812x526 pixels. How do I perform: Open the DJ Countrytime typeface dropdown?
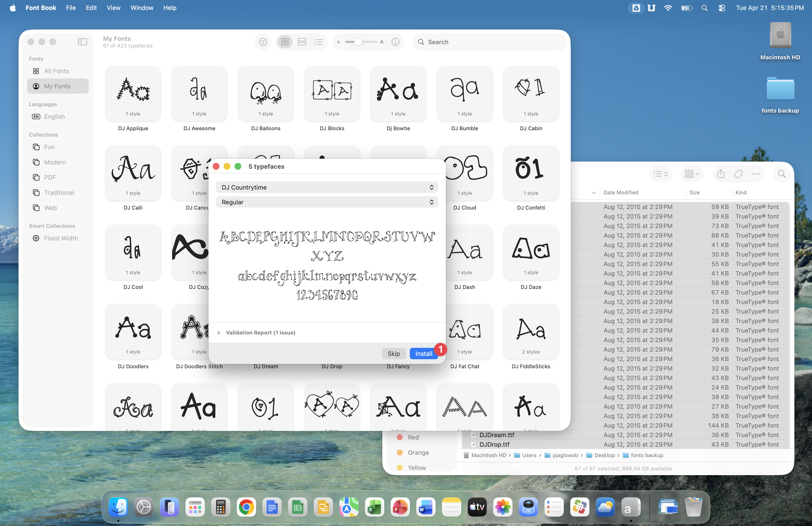(x=327, y=187)
